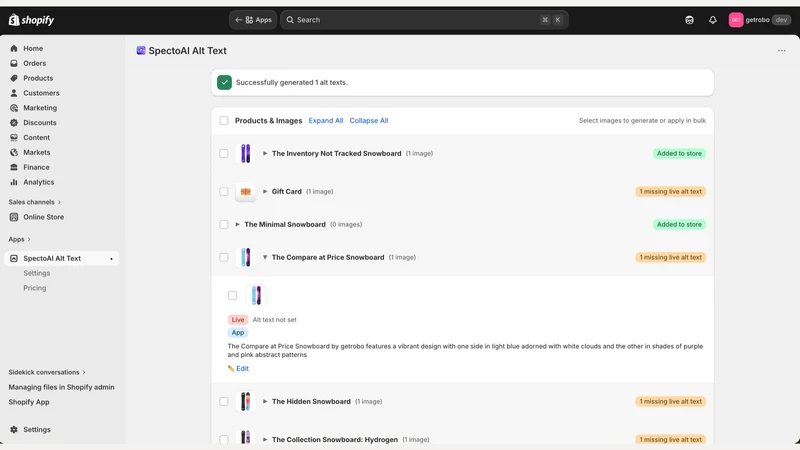
Task: Click the Customers person icon
Action: 14,93
